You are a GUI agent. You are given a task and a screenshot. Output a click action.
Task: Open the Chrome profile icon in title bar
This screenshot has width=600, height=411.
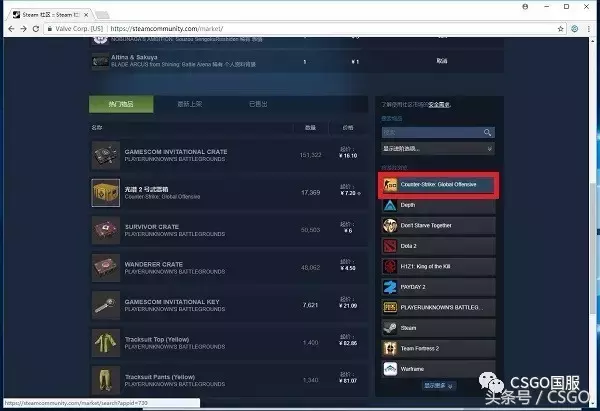pyautogui.click(x=525, y=7)
